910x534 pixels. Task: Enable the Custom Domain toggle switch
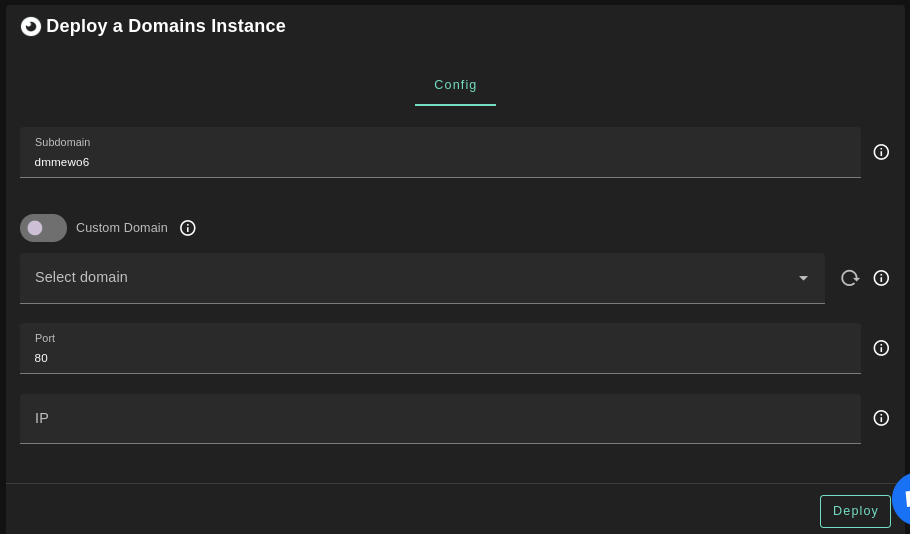pos(43,228)
